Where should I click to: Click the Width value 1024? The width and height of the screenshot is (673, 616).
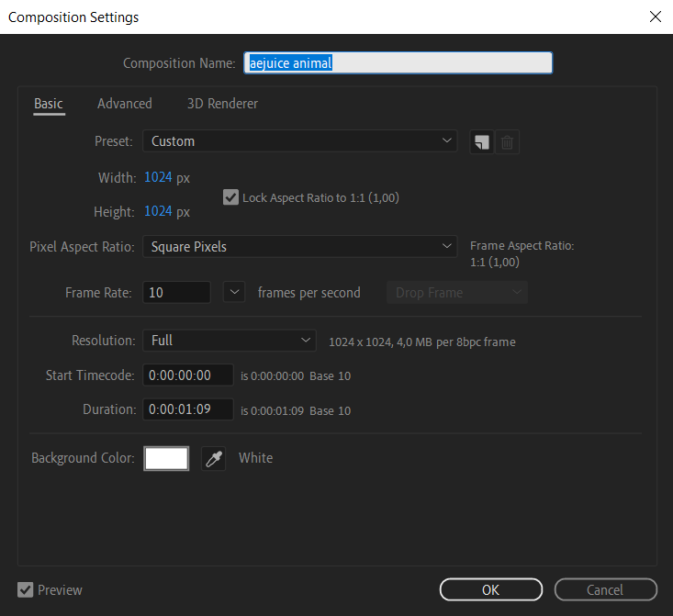pyautogui.click(x=158, y=177)
